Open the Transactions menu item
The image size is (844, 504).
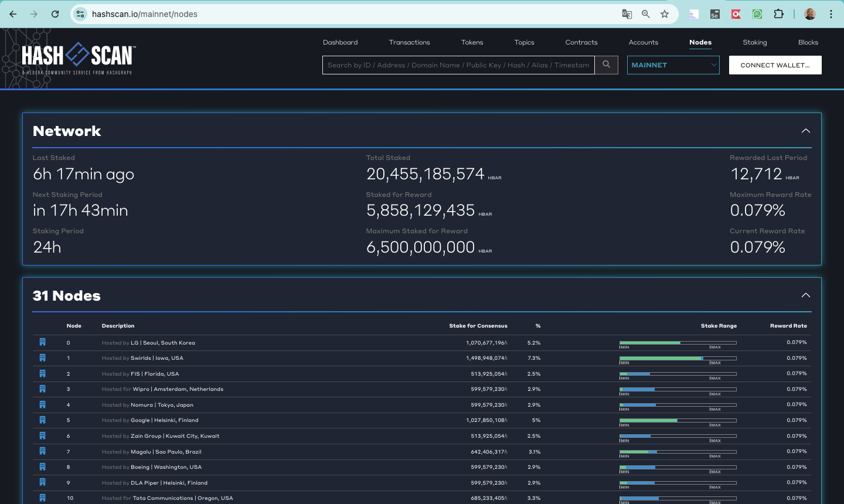click(409, 42)
